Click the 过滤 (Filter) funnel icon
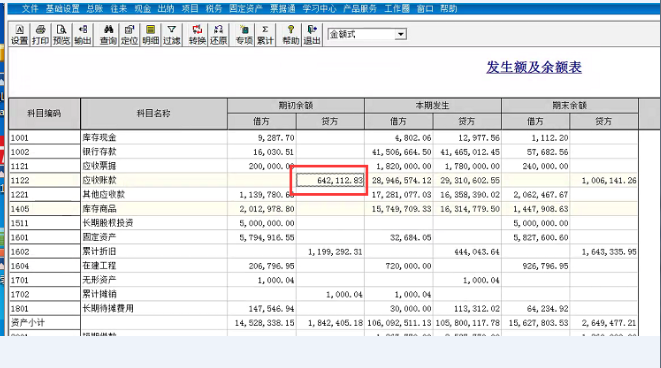Viewport: 661px width, 368px height. point(172,35)
